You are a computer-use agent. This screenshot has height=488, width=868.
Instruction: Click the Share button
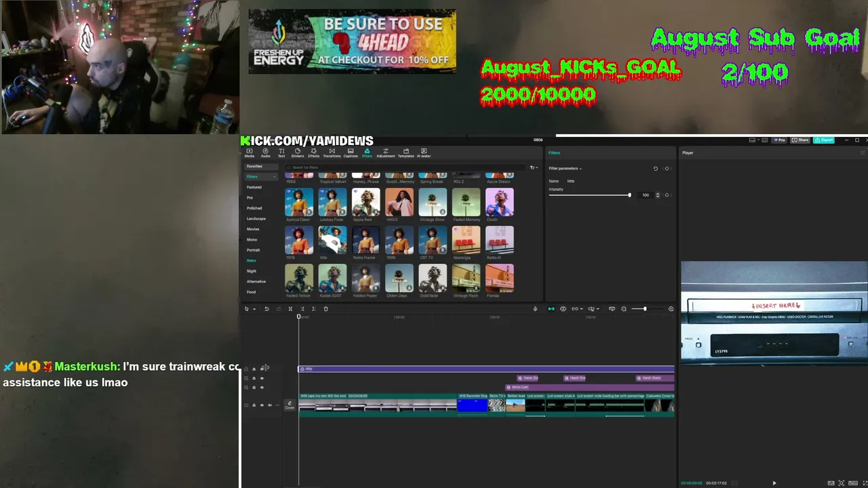[x=801, y=140]
